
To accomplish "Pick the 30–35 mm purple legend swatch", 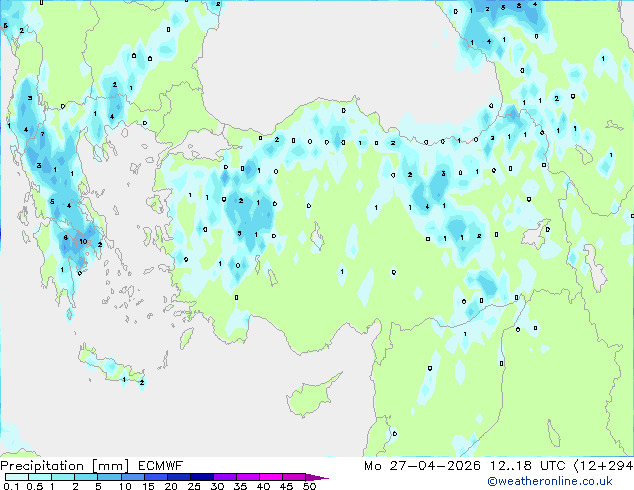I will pos(225,477).
